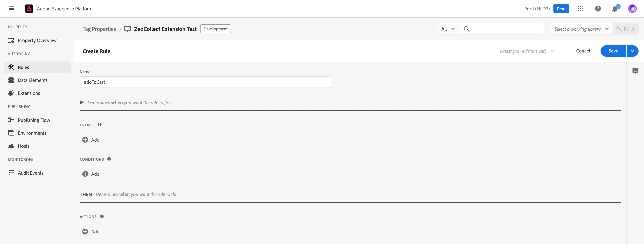Screen dimensions: 644x244
Task: Open the help question mark icon
Action: 598,9
